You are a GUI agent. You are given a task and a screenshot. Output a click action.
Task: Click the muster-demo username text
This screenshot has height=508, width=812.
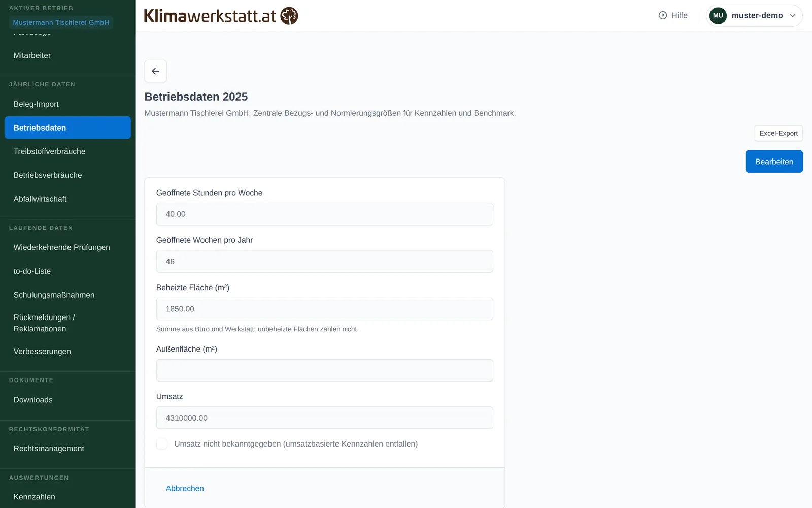pyautogui.click(x=757, y=15)
